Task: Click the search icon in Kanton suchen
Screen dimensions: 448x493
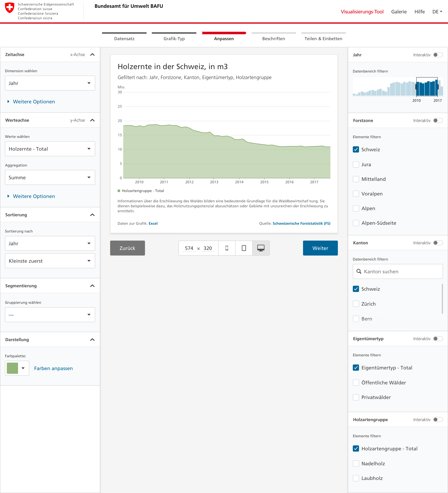Action: [359, 271]
